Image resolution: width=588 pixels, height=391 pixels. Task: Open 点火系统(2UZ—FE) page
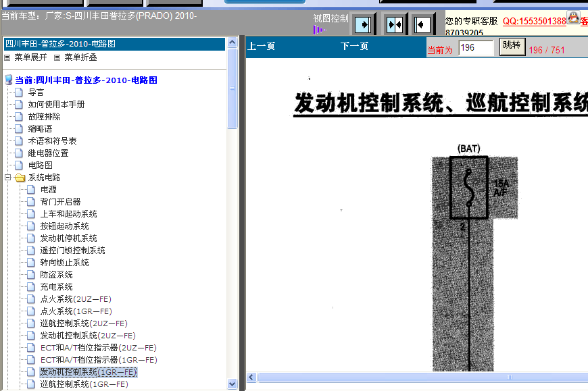[x=76, y=299]
